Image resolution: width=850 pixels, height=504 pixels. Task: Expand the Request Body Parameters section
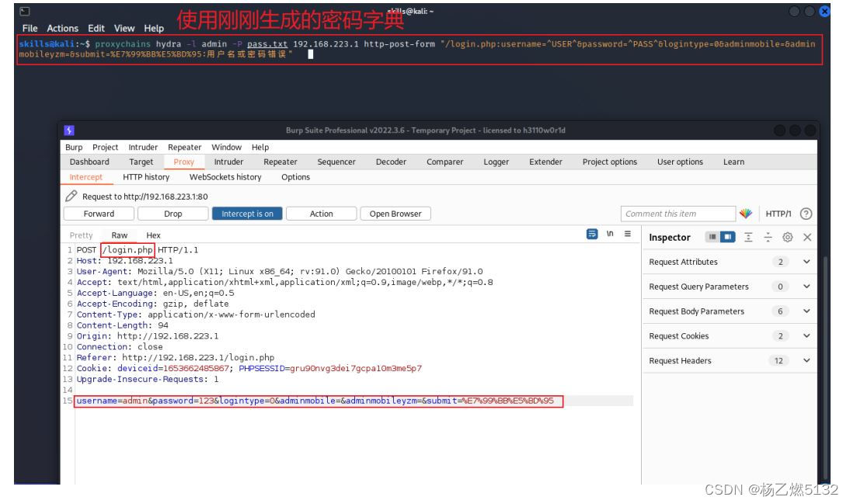point(806,311)
